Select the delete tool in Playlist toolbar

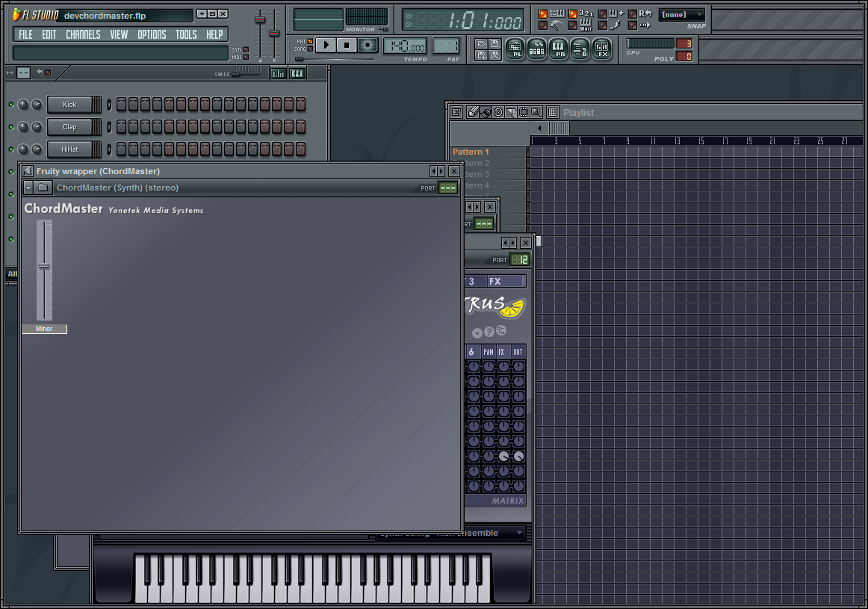(498, 112)
